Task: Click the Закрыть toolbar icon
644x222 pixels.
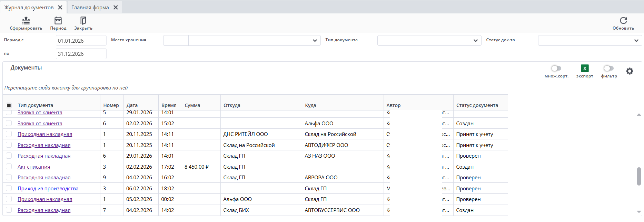Action: tap(83, 21)
